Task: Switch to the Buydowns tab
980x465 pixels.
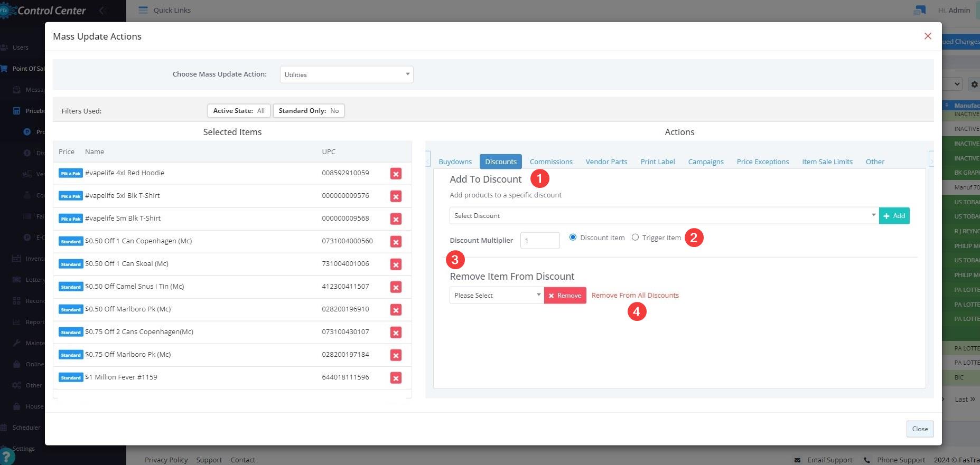Action: pos(455,162)
